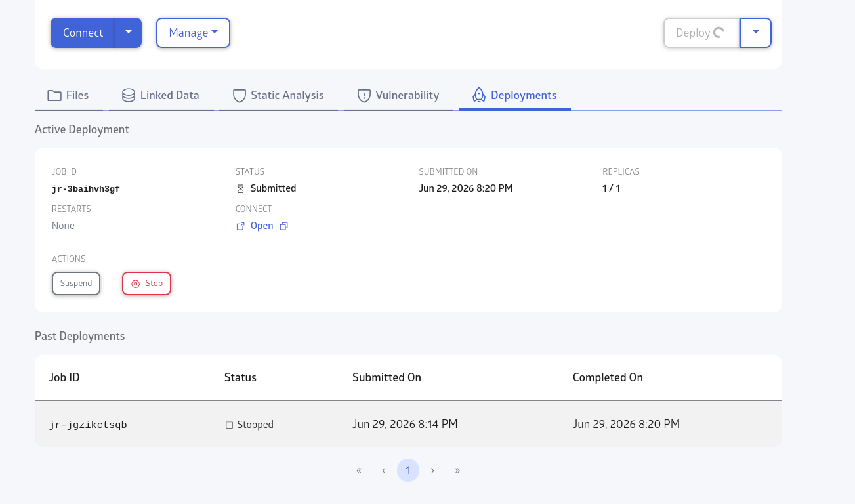
Task: Go to next page of past deployments
Action: coord(432,471)
